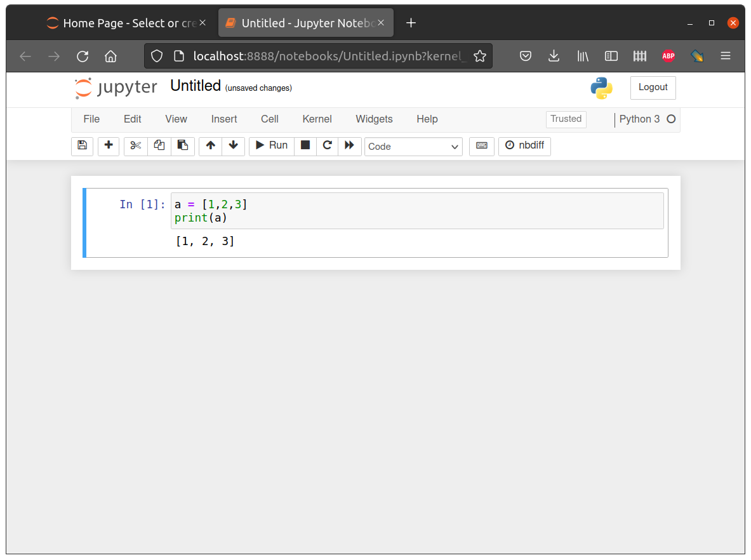Interrupt the kernel with stop icon
The width and height of the screenshot is (751, 560).
305,146
